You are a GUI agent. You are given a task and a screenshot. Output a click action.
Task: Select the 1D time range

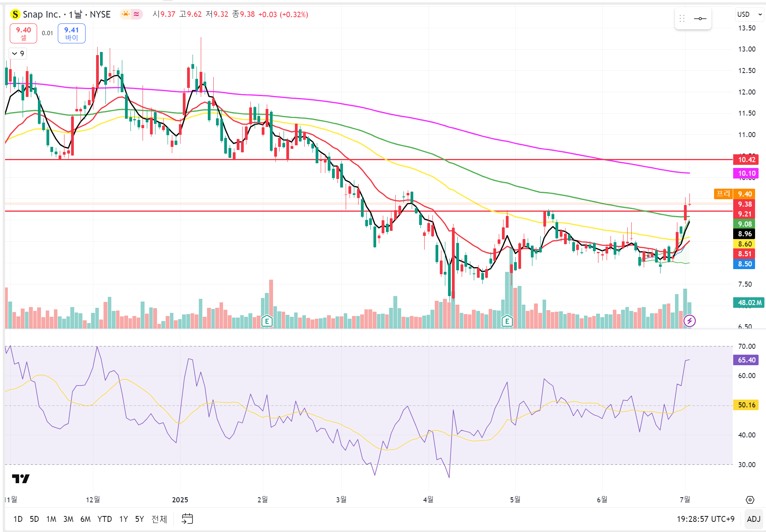tap(18, 519)
